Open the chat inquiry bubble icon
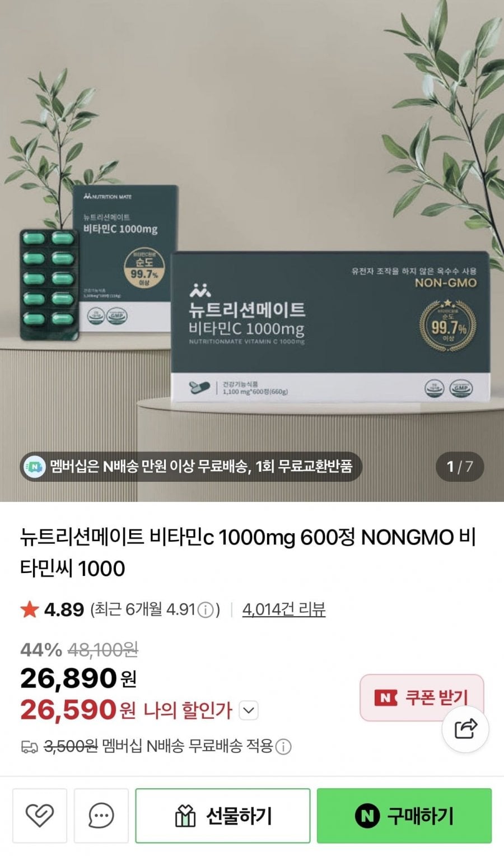Viewport: 504px width, 856px height. (101, 815)
